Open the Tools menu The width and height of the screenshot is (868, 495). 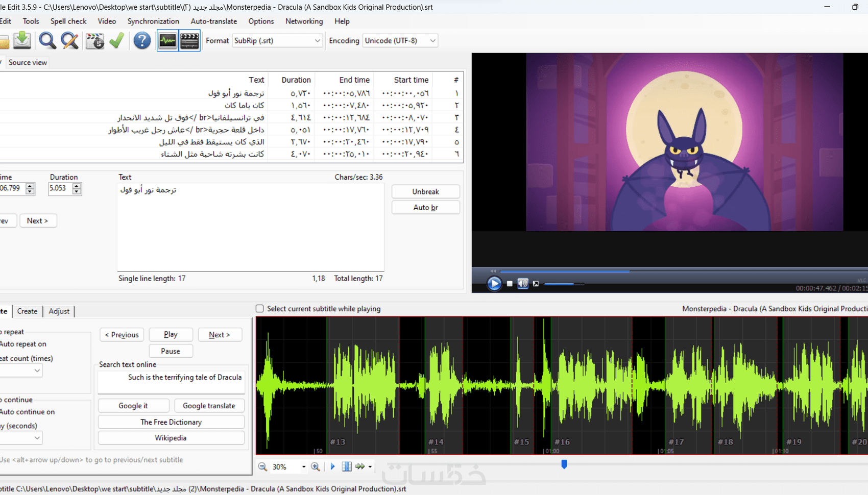tap(31, 21)
